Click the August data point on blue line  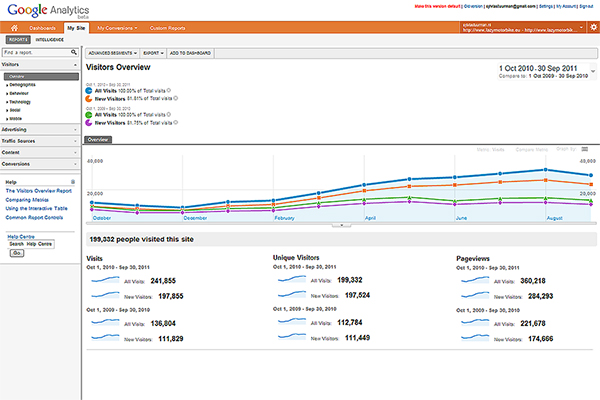click(545, 170)
